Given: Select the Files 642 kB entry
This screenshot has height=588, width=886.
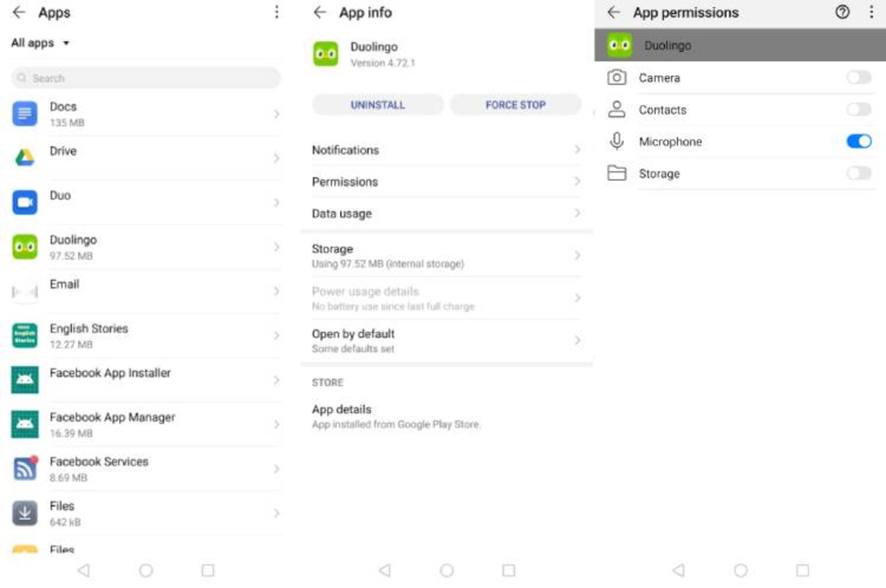Looking at the screenshot, I should [146, 513].
